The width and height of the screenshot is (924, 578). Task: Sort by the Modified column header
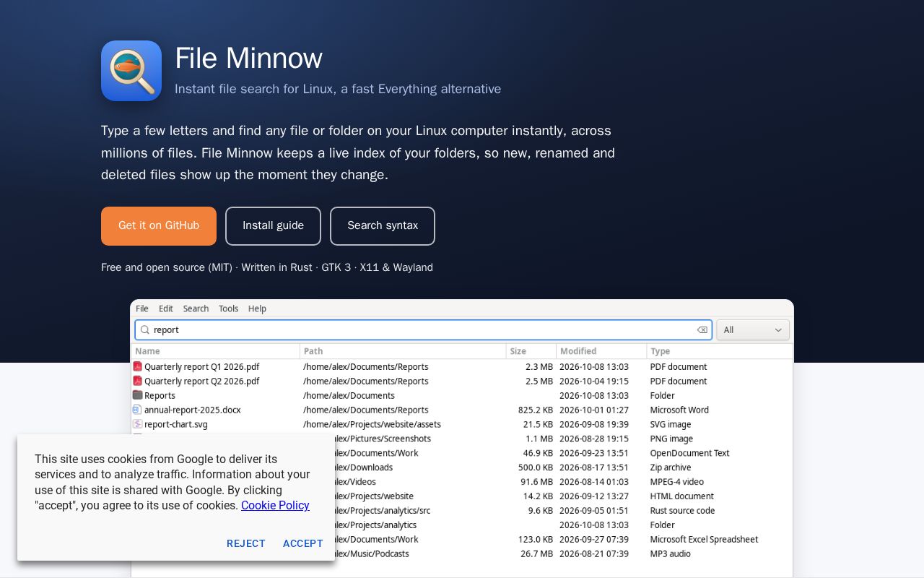point(601,351)
